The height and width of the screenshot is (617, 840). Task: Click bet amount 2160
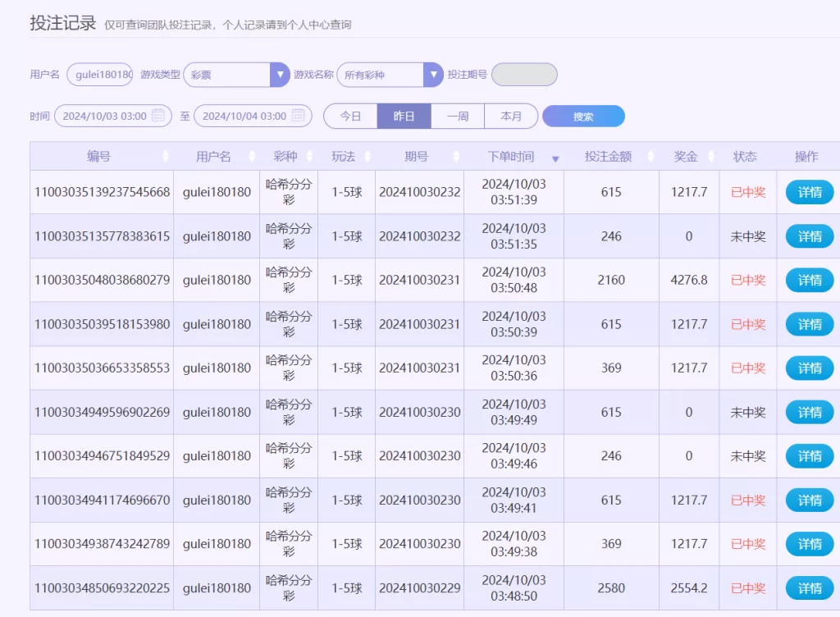point(611,280)
